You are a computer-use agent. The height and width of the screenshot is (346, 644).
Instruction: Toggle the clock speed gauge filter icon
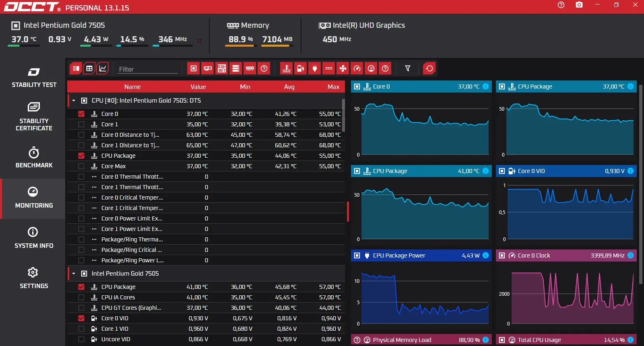357,68
